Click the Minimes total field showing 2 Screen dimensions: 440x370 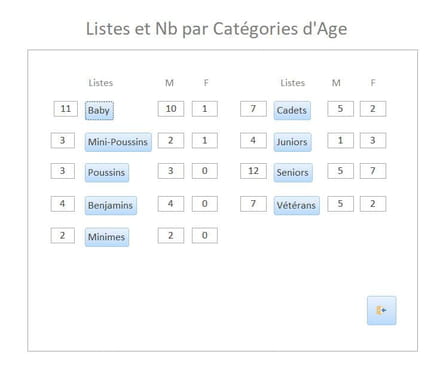coord(63,236)
